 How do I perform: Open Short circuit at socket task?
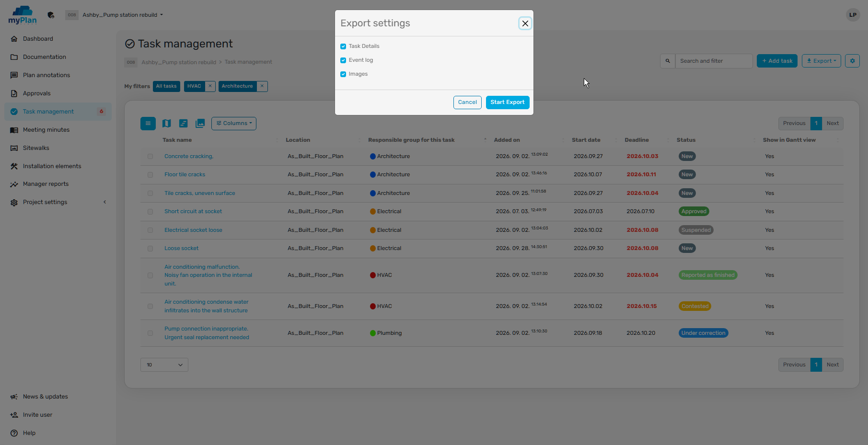[193, 212]
